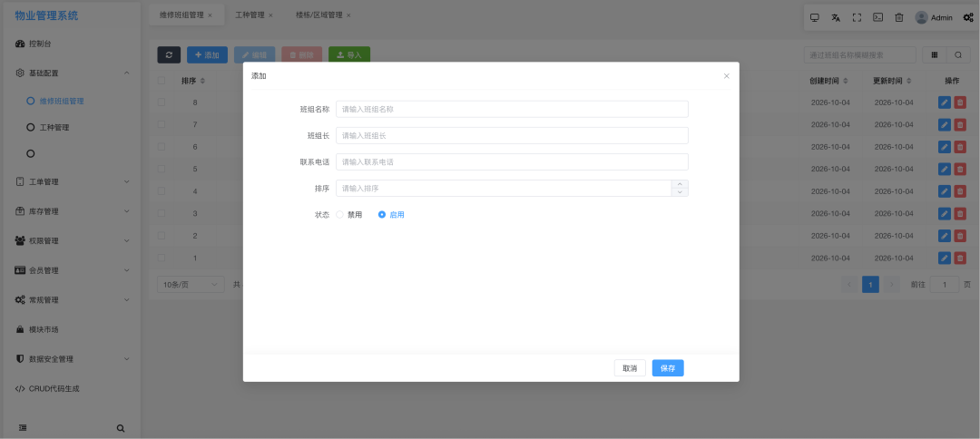
Task: Click the 保存 button
Action: (x=668, y=368)
